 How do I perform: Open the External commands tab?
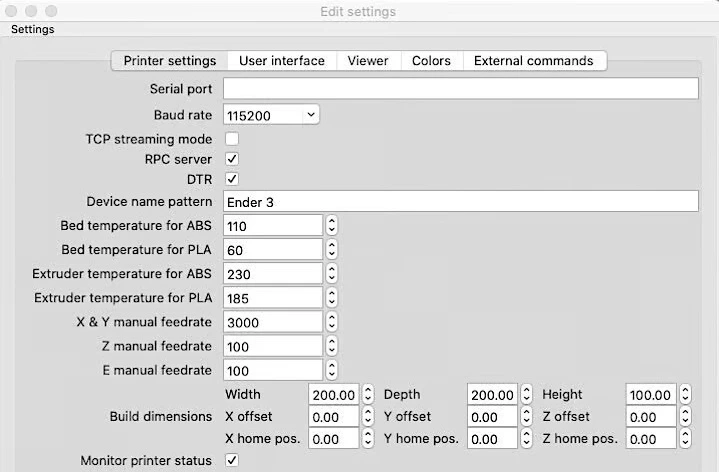point(533,61)
